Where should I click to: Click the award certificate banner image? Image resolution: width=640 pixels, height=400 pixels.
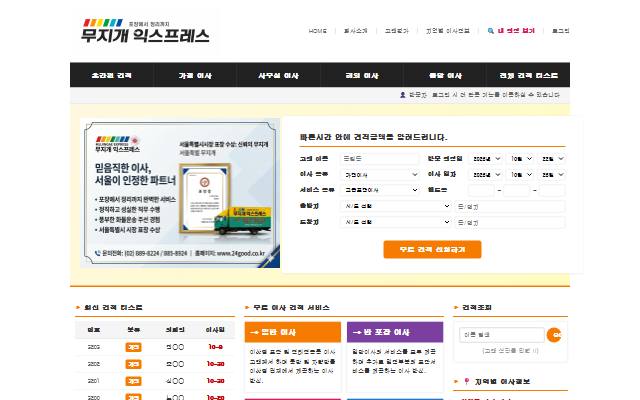tap(180, 193)
